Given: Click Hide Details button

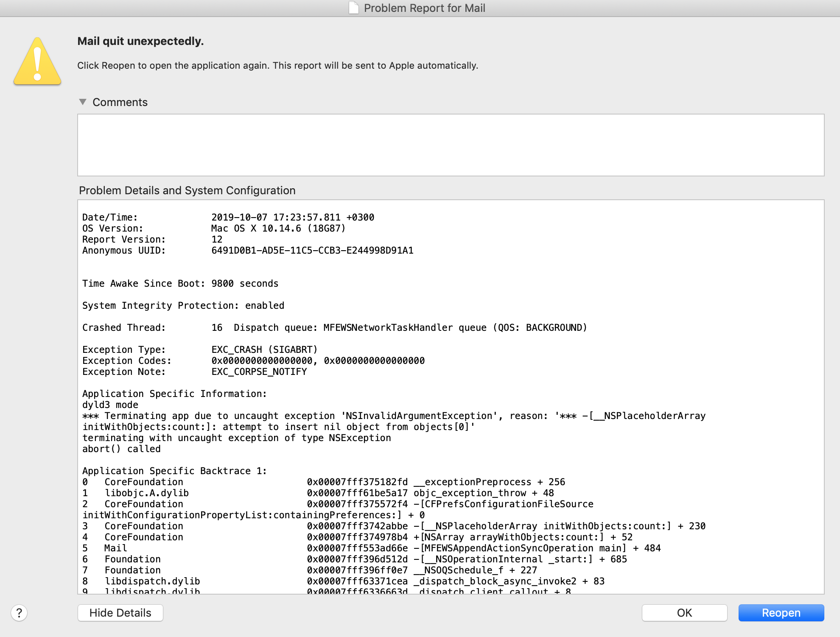Looking at the screenshot, I should pyautogui.click(x=120, y=613).
